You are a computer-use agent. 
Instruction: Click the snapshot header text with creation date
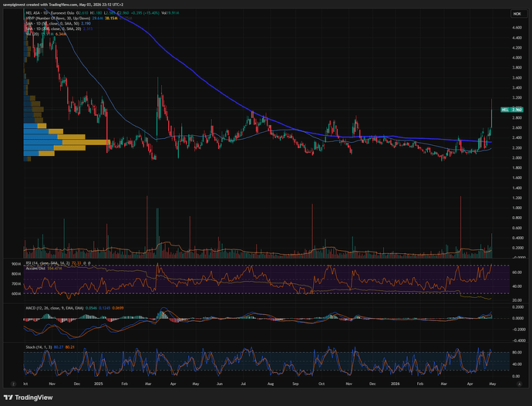(x=63, y=5)
